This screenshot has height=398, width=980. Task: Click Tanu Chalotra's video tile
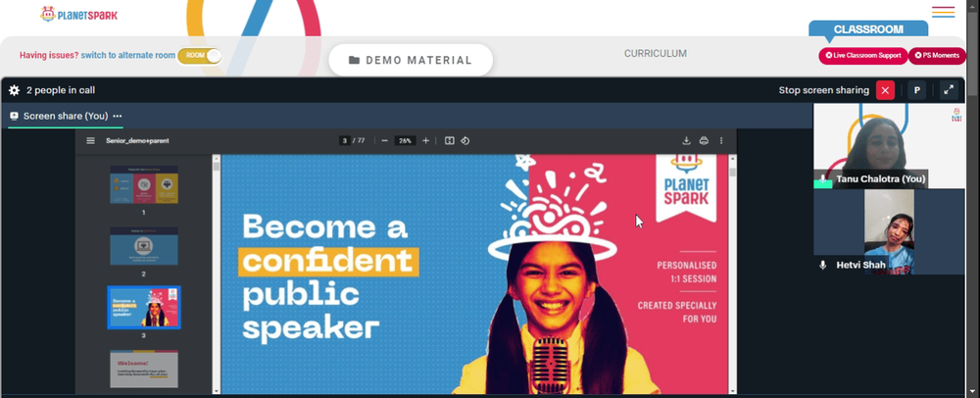(x=889, y=146)
